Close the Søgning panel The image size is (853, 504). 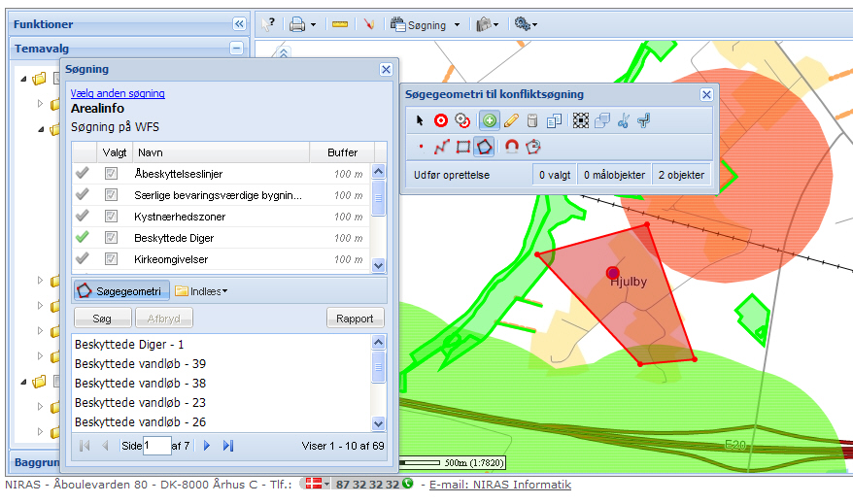pyautogui.click(x=386, y=69)
